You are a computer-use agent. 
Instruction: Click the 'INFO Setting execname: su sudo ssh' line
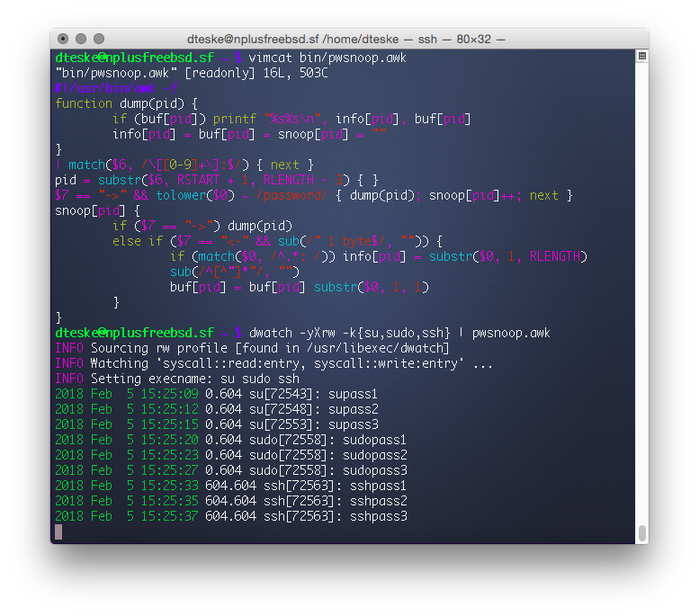[177, 379]
